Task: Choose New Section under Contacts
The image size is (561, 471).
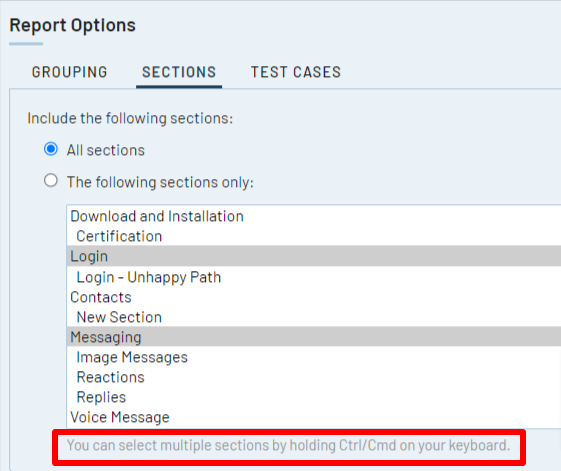Action: pos(314,317)
